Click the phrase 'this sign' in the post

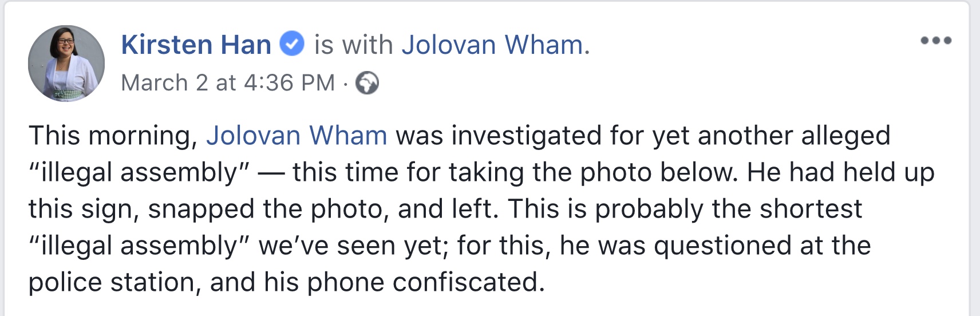[84, 209]
